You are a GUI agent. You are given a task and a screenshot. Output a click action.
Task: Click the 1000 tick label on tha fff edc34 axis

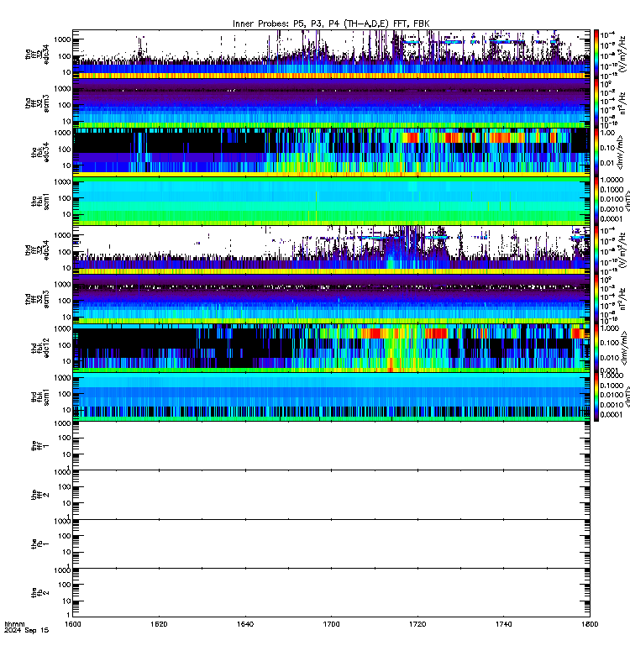(x=62, y=39)
